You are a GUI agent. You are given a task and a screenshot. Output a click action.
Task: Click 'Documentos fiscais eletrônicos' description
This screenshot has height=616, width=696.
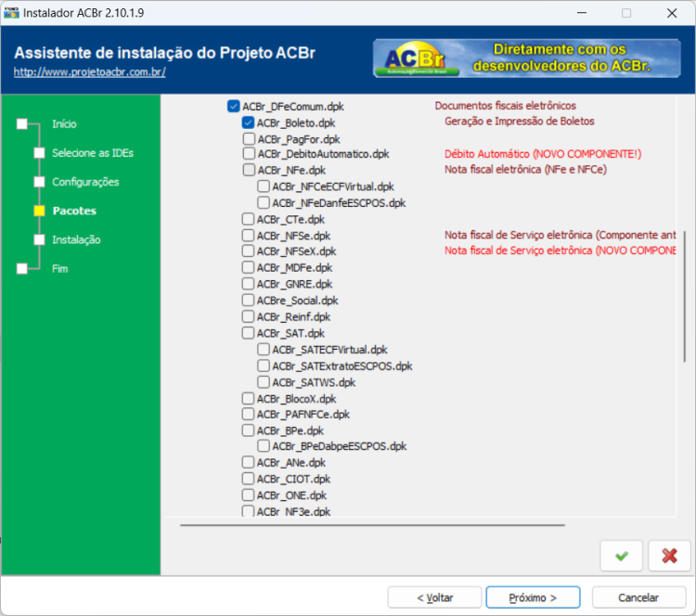coord(505,106)
